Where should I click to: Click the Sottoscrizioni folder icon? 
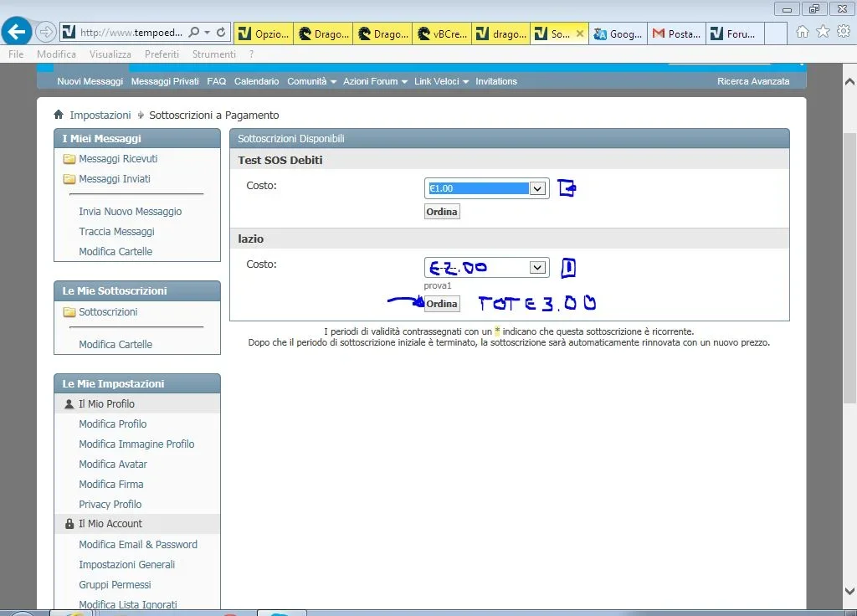click(x=69, y=312)
